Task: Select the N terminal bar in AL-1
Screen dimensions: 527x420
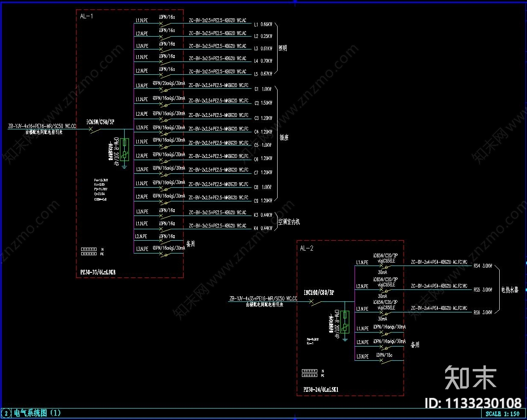Action: [89, 249]
